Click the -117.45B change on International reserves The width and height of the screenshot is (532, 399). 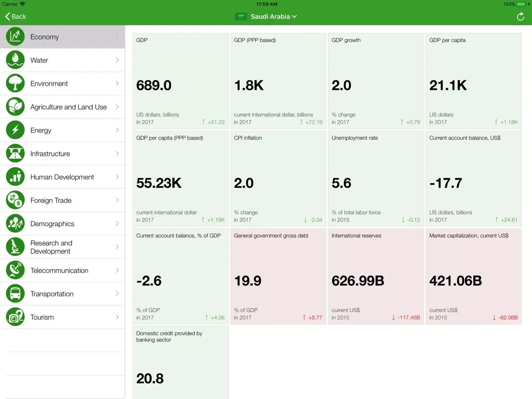click(408, 318)
